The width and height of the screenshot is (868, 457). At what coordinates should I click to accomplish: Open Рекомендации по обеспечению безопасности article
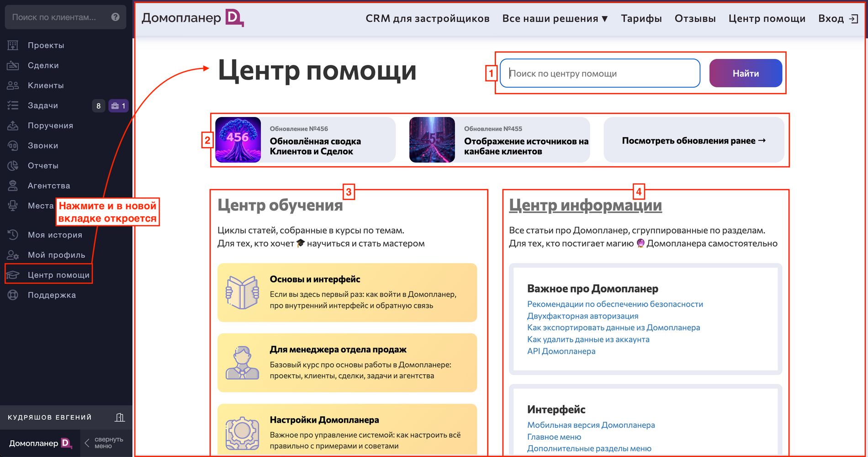(615, 304)
